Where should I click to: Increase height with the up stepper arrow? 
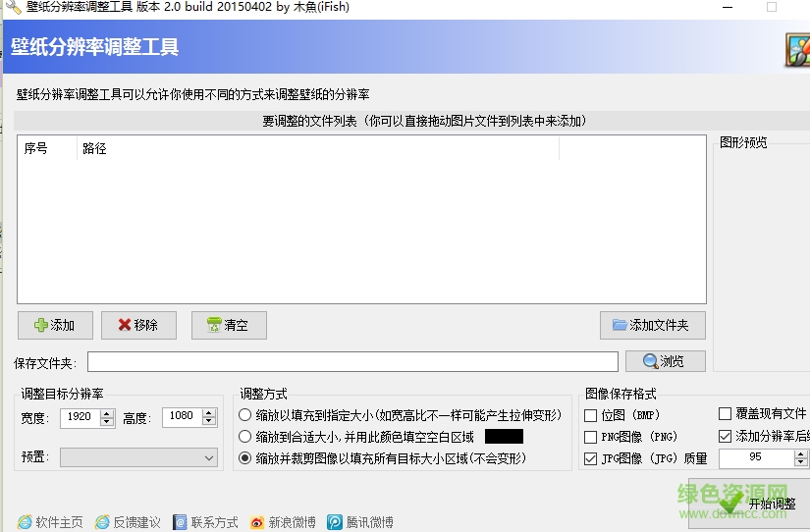pyautogui.click(x=209, y=412)
